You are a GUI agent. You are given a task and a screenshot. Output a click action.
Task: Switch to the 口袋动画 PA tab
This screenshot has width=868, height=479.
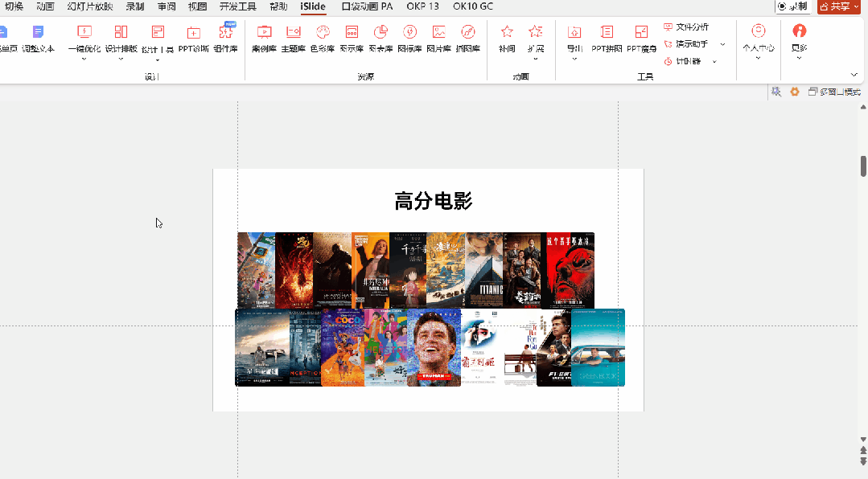point(367,6)
